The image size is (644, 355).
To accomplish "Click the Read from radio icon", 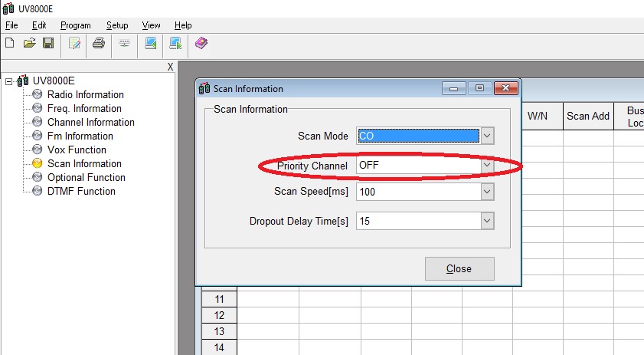I will point(151,43).
